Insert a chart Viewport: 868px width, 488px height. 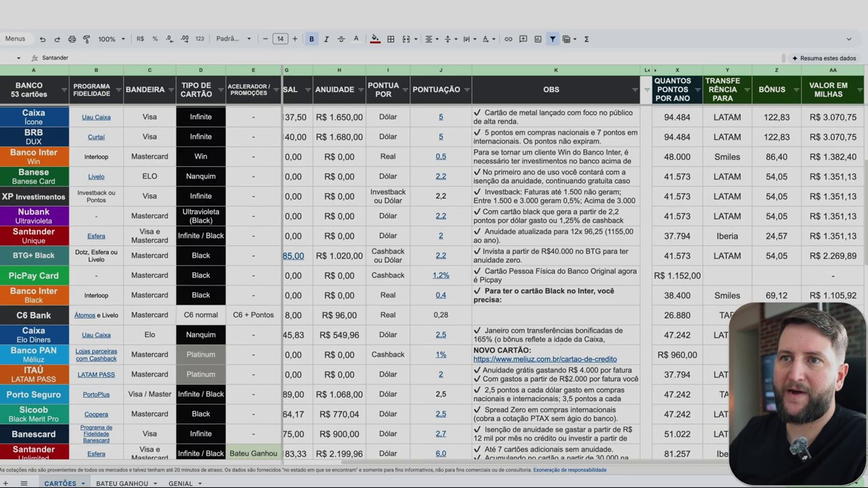(x=538, y=39)
